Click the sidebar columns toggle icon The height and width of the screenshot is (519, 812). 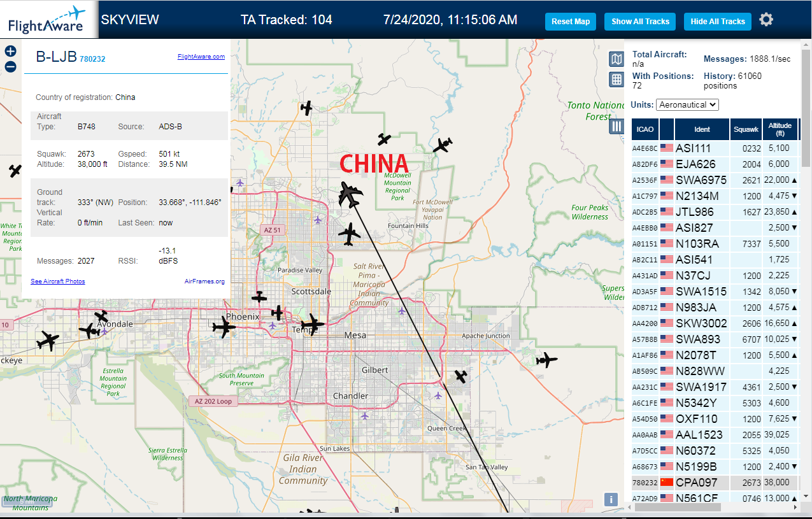(x=616, y=126)
